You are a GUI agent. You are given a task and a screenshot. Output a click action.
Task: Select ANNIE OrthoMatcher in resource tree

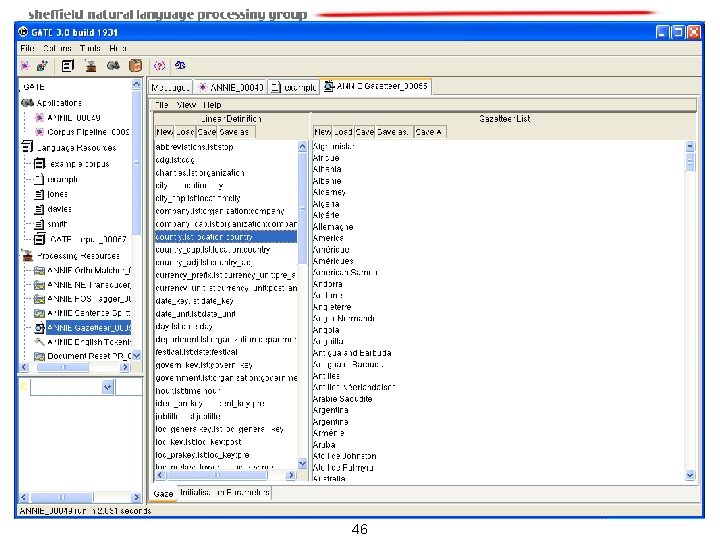point(89,270)
